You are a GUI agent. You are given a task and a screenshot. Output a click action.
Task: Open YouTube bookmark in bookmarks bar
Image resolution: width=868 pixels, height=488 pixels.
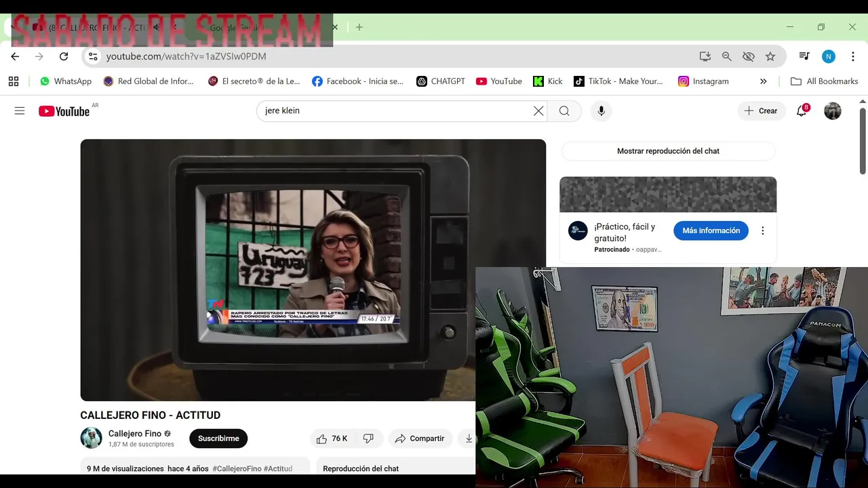click(499, 81)
